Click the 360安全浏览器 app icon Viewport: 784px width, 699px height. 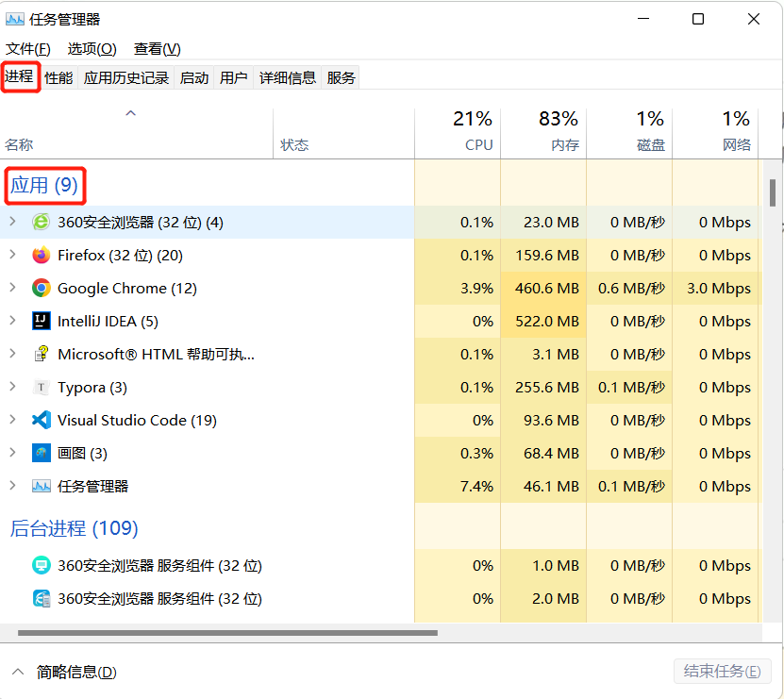pos(41,222)
